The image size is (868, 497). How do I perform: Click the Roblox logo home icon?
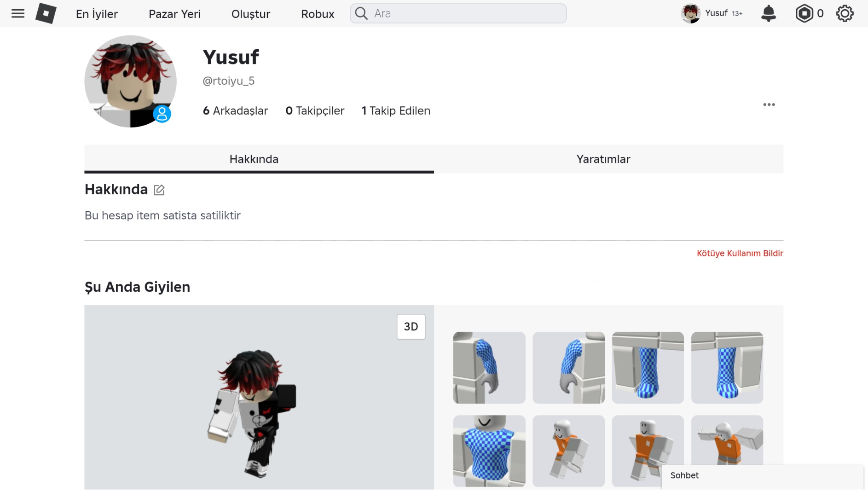[46, 13]
